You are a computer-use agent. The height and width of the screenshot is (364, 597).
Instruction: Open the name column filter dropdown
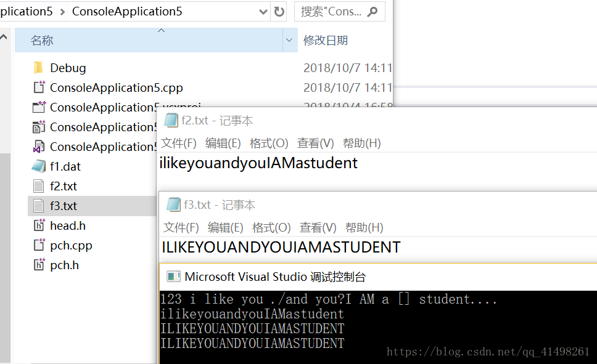click(289, 40)
